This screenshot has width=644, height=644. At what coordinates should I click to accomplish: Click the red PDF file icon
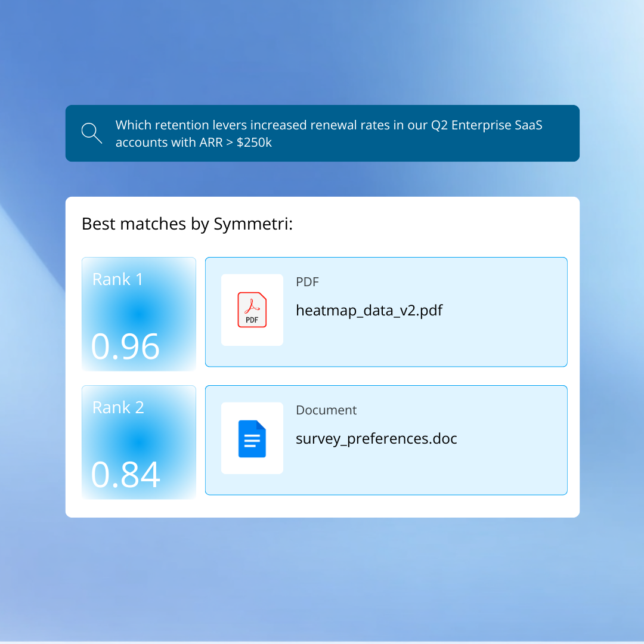pos(252,310)
